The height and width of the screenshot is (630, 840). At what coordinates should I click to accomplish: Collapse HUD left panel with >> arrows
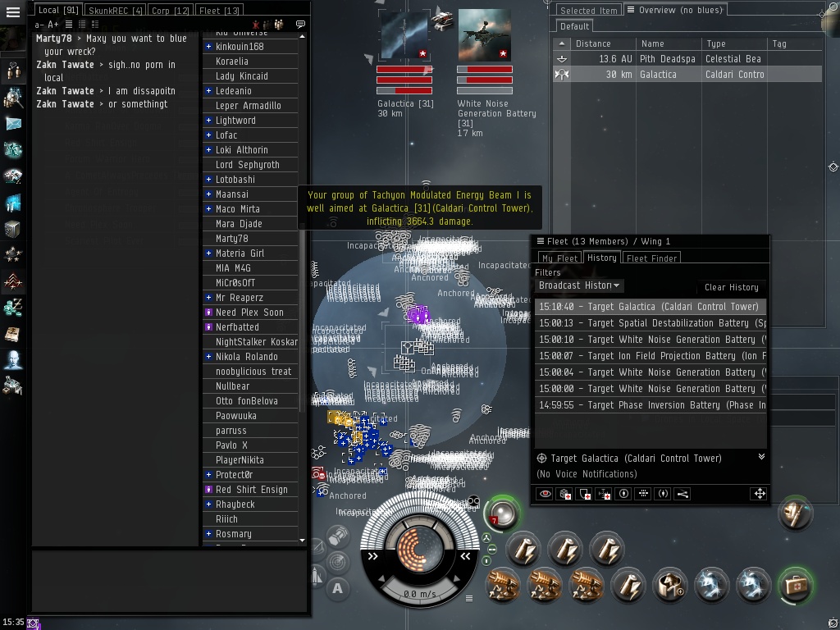pyautogui.click(x=372, y=556)
